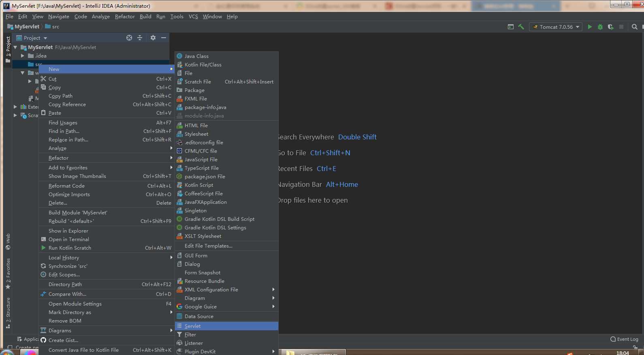
Task: Hide the Project panel with minus icon
Action: [164, 38]
